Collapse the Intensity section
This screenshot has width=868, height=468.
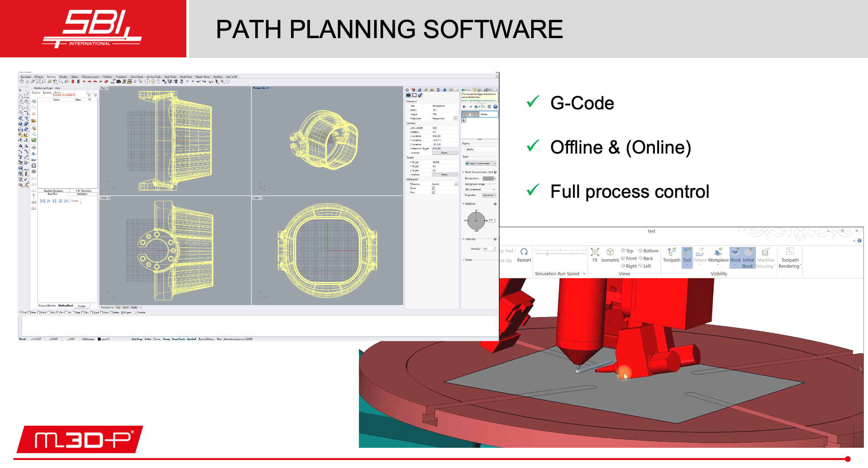tap(463, 239)
